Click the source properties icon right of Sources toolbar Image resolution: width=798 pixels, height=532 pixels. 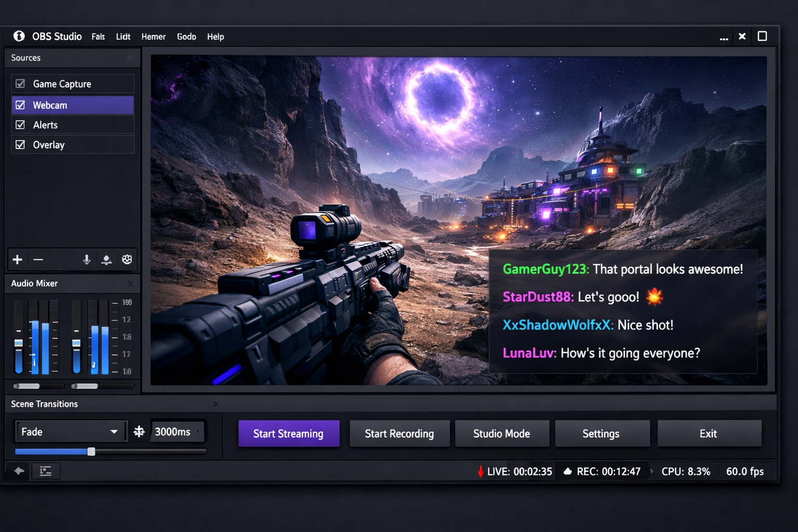127,259
